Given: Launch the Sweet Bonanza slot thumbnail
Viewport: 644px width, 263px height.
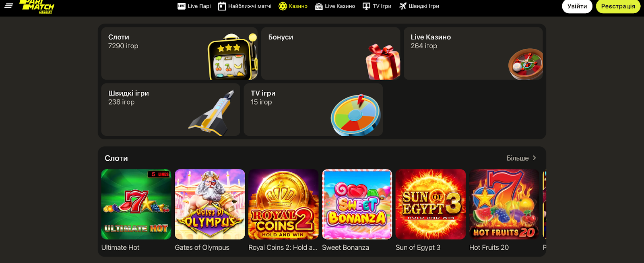Looking at the screenshot, I should click(357, 204).
